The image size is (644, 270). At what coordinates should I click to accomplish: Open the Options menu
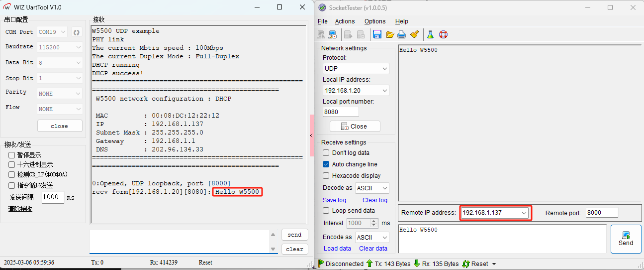(x=374, y=21)
